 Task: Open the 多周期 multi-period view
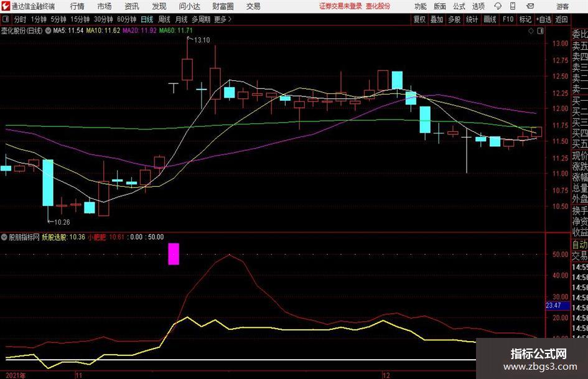201,19
